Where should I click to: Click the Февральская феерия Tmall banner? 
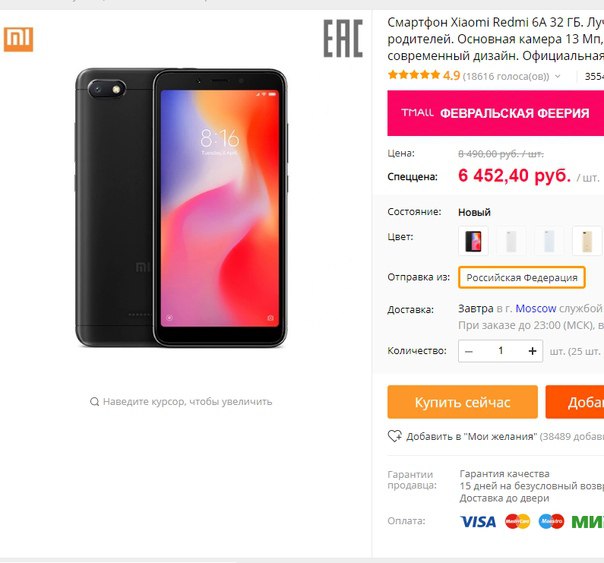coord(496,113)
